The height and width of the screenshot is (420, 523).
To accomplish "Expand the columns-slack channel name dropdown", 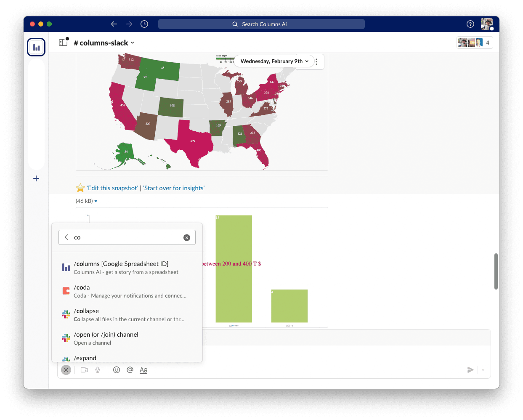I will (104, 43).
